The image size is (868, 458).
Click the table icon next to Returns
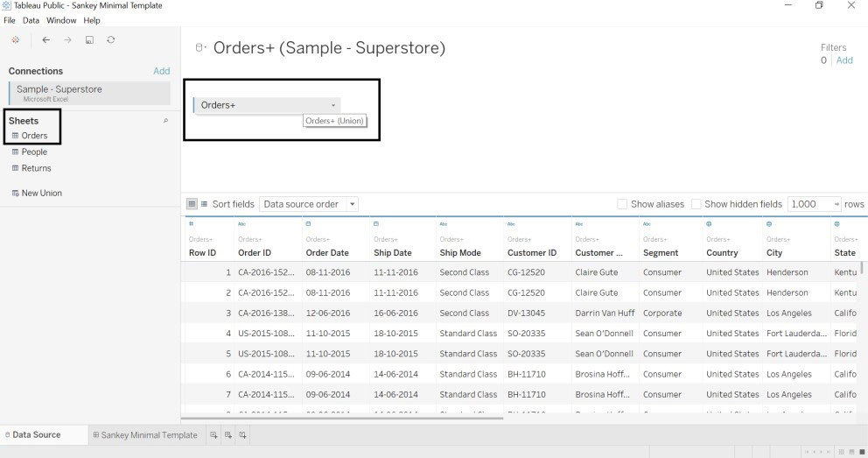(x=15, y=168)
